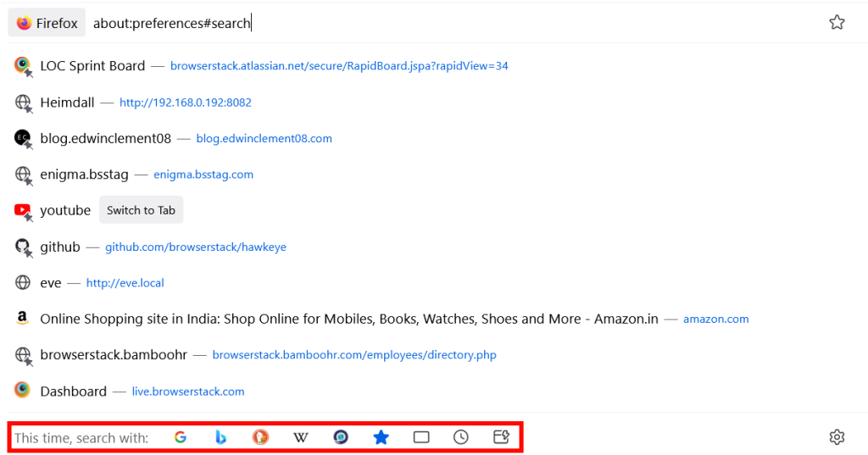Open live.browserstack.com link
868x455 pixels.
(187, 391)
